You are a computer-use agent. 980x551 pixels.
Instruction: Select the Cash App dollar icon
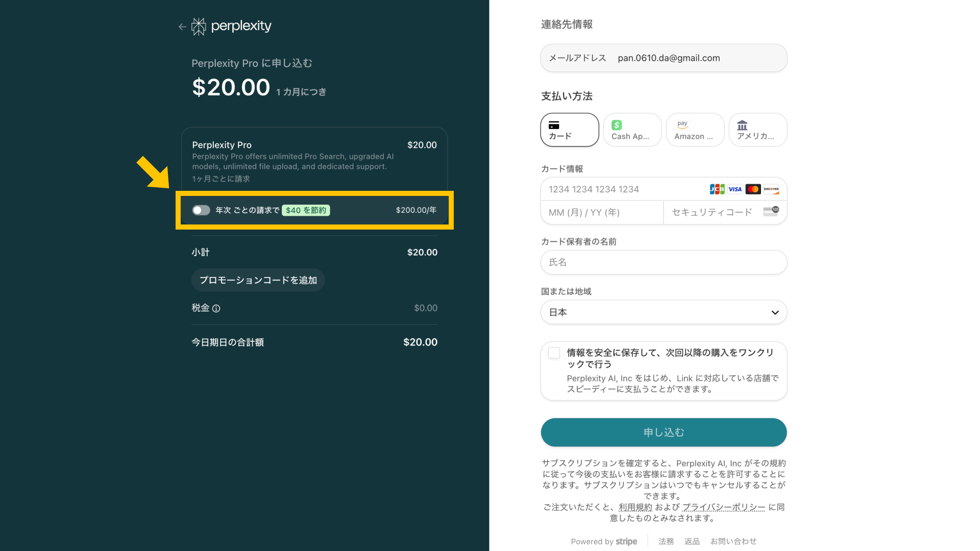(617, 123)
